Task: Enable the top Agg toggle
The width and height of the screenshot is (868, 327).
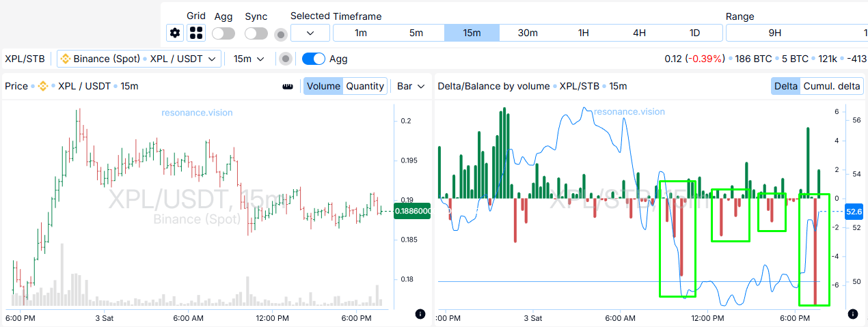Action: coord(223,33)
